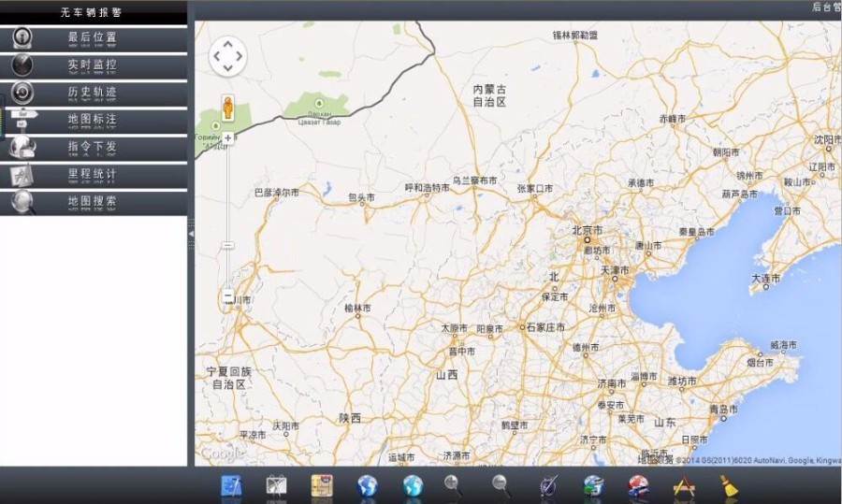The width and height of the screenshot is (842, 504).
Task: Click the map zoom slider handle
Action: (227, 245)
